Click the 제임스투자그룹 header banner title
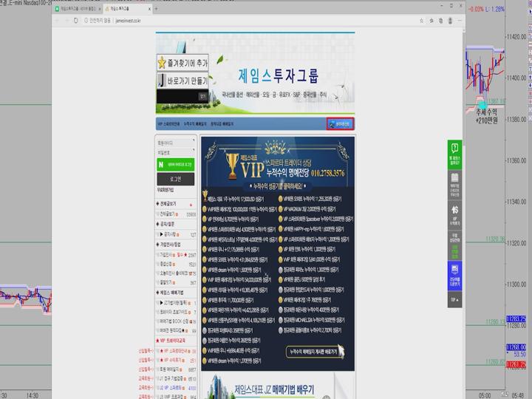 pos(278,75)
